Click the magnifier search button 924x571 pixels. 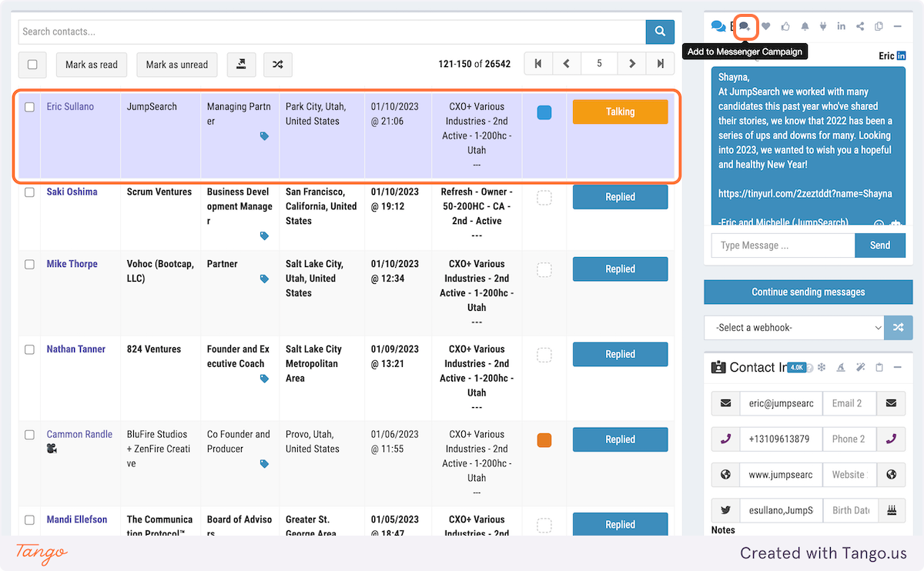pyautogui.click(x=660, y=32)
